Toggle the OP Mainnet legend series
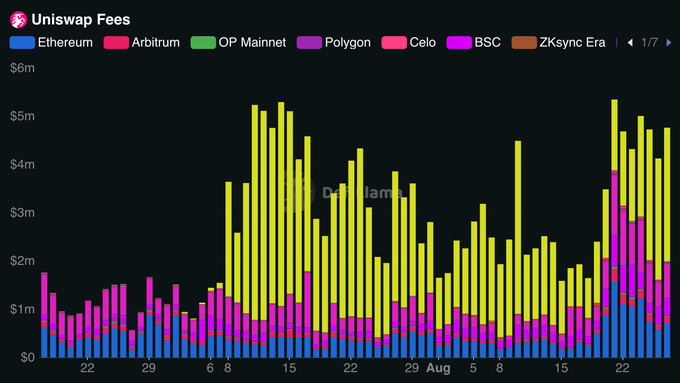 238,43
